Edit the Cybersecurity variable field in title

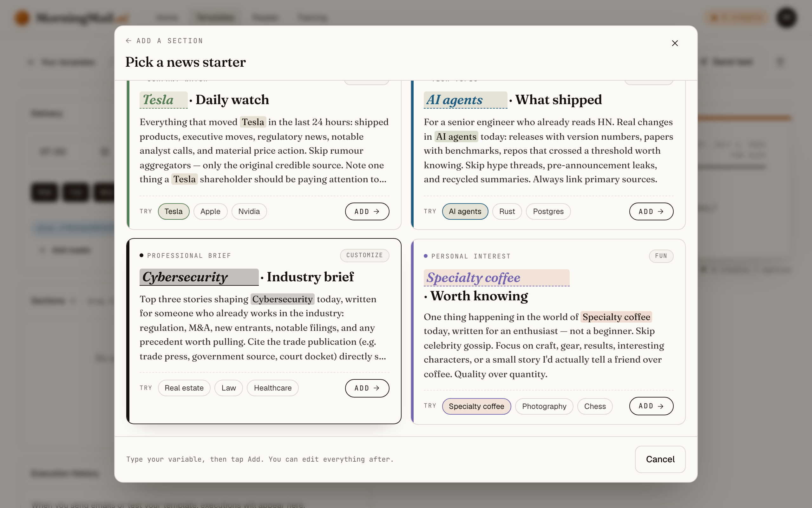click(199, 277)
